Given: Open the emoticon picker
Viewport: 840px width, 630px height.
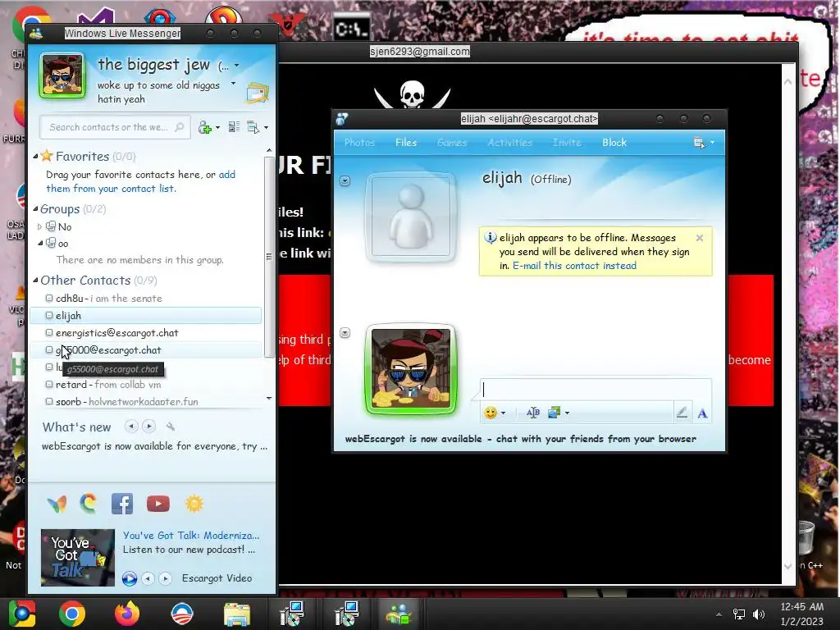Looking at the screenshot, I should [491, 413].
